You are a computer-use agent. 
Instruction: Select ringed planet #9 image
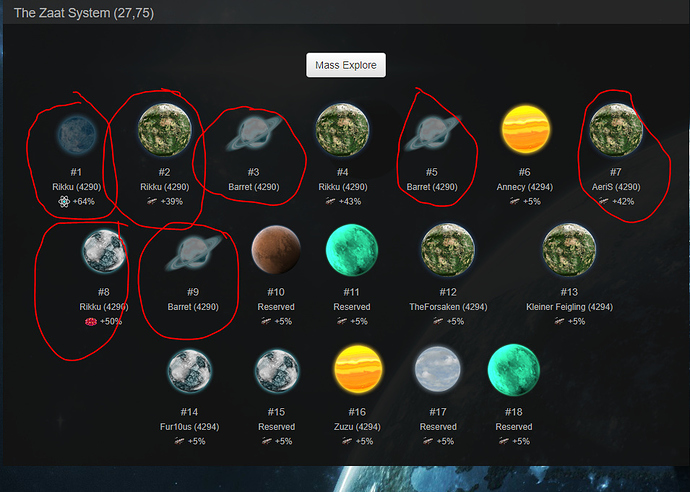[x=194, y=252]
